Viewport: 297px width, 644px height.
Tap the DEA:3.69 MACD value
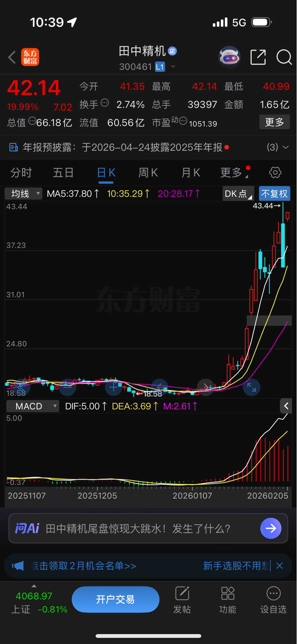(x=135, y=406)
